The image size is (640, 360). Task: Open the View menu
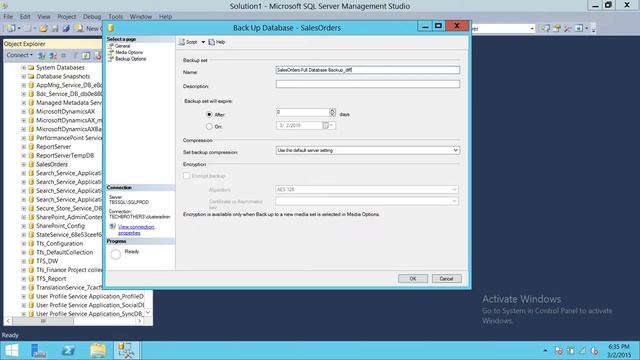[44, 17]
